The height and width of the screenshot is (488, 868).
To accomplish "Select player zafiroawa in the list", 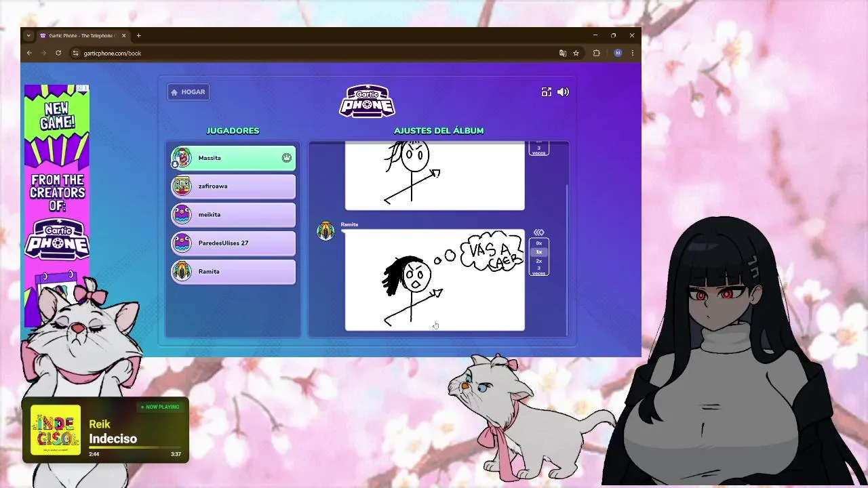I will point(233,186).
